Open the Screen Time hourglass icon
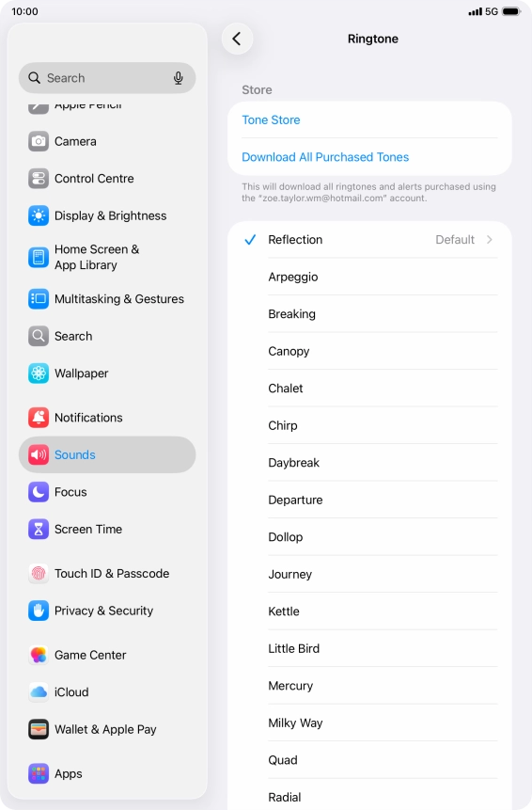This screenshot has width=532, height=810. click(x=39, y=530)
